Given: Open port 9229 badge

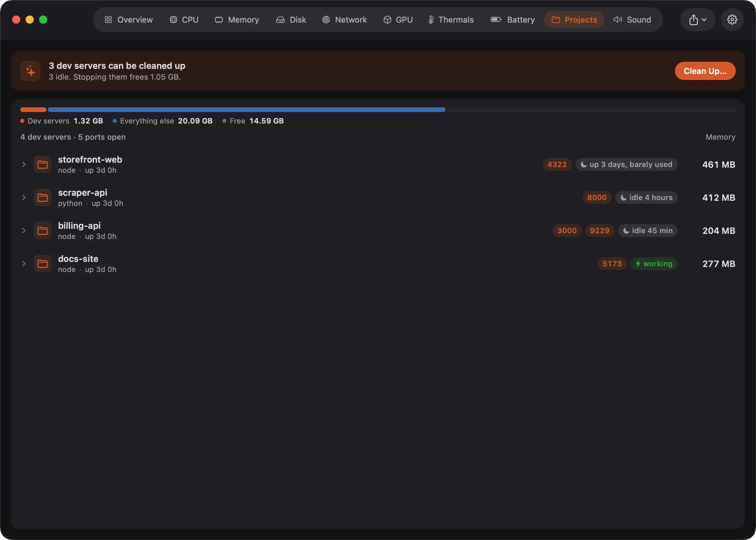Looking at the screenshot, I should [599, 231].
